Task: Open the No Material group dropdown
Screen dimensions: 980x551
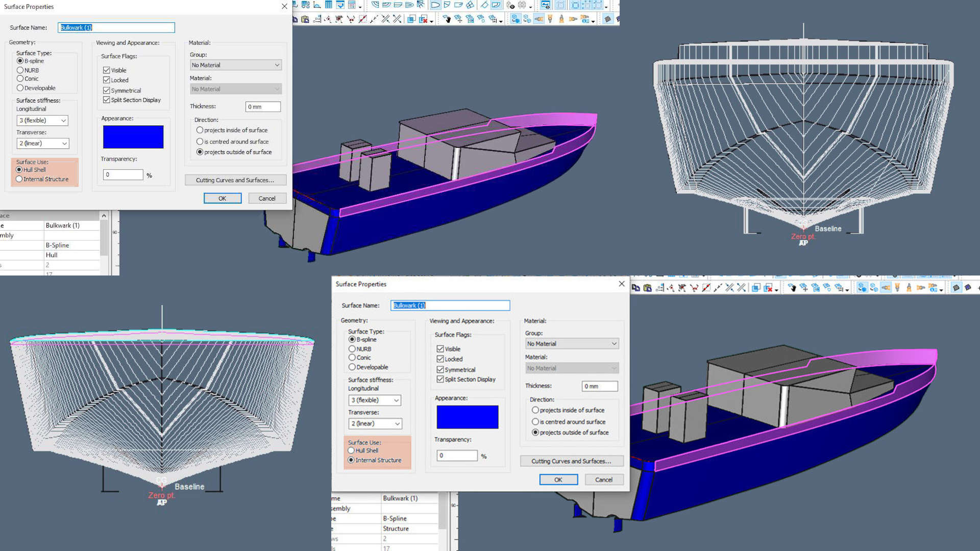Action: coord(235,65)
